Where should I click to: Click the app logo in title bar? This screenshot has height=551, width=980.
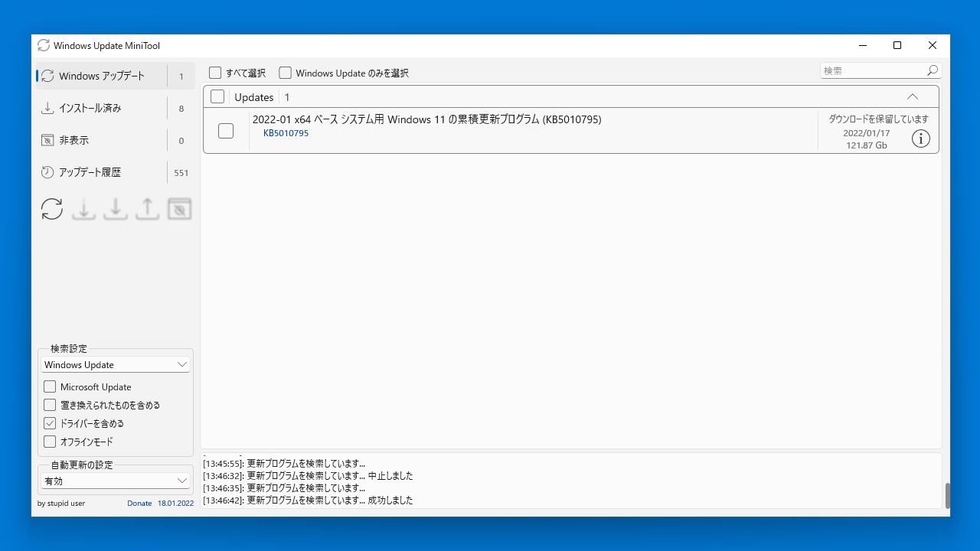pos(44,45)
